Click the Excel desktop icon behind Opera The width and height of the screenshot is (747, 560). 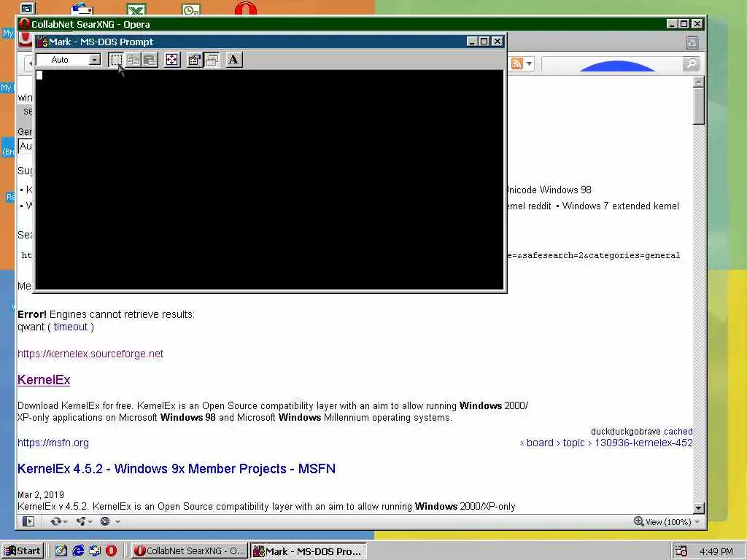(x=136, y=9)
